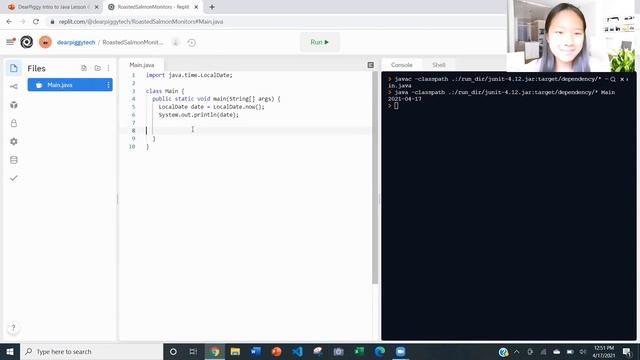Viewport: 640px width, 360px height.
Task: Reload the browser page
Action: click(36, 22)
